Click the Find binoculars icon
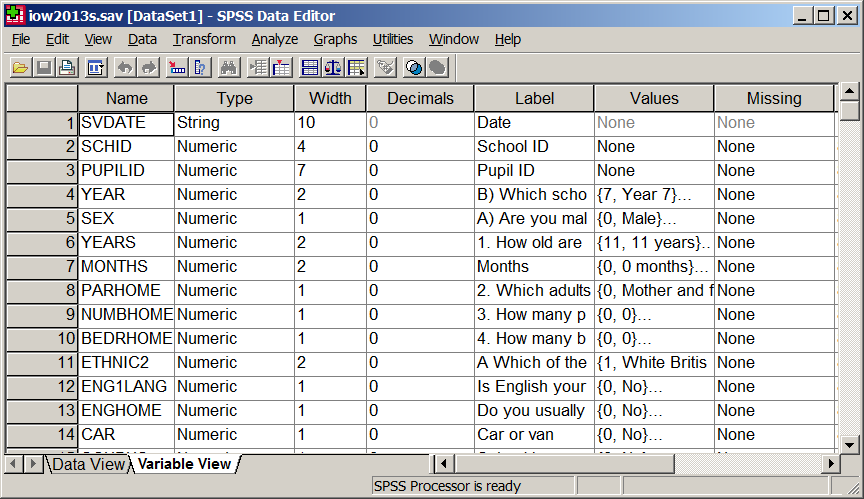Viewport: 864px width, 499px height. [x=229, y=68]
